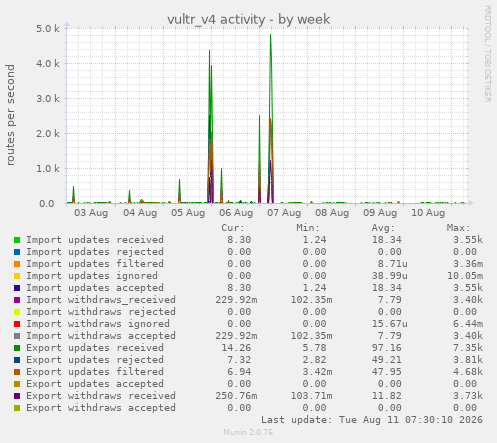
Task: Click the 97.16 average for Export updates received
Action: (x=387, y=348)
